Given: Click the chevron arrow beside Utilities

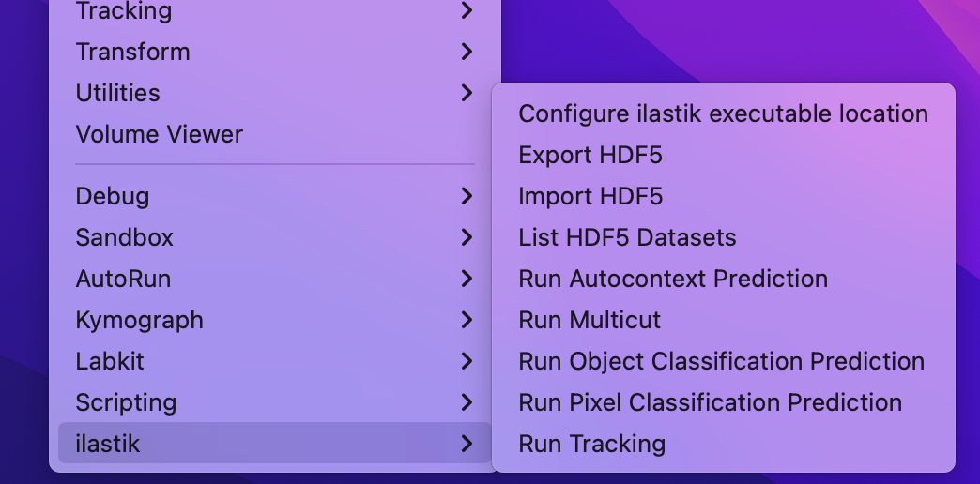Looking at the screenshot, I should click(x=467, y=93).
